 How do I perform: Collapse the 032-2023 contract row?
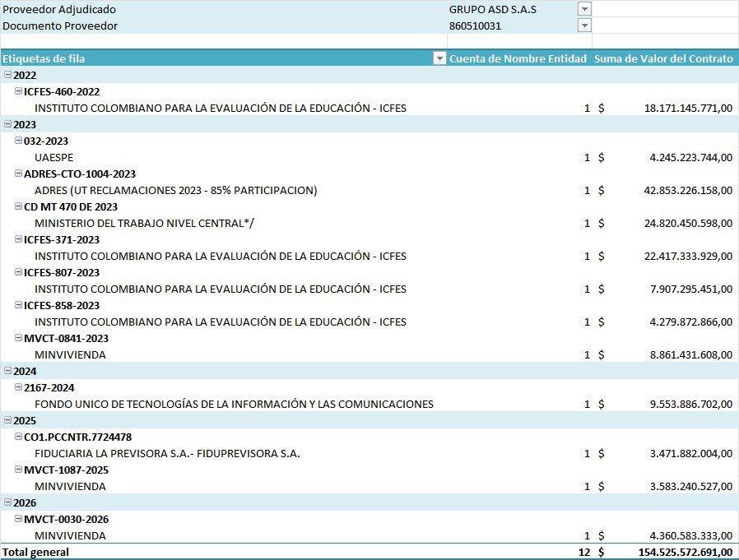[18, 141]
